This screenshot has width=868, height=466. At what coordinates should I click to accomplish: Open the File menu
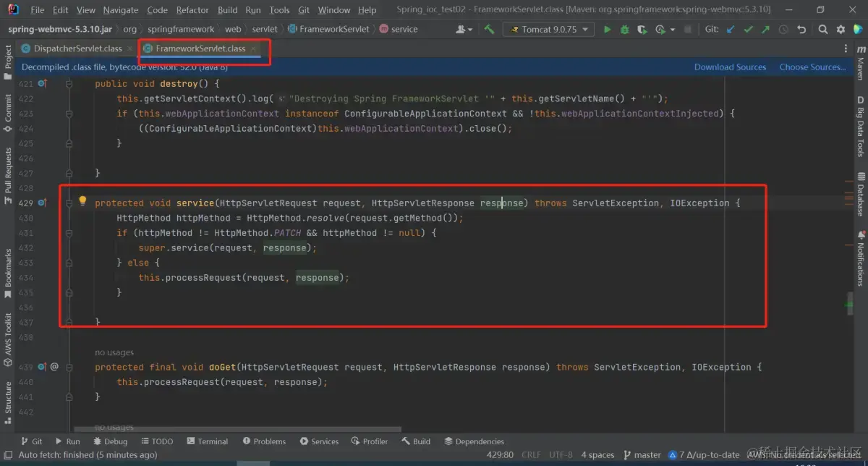pyautogui.click(x=38, y=10)
